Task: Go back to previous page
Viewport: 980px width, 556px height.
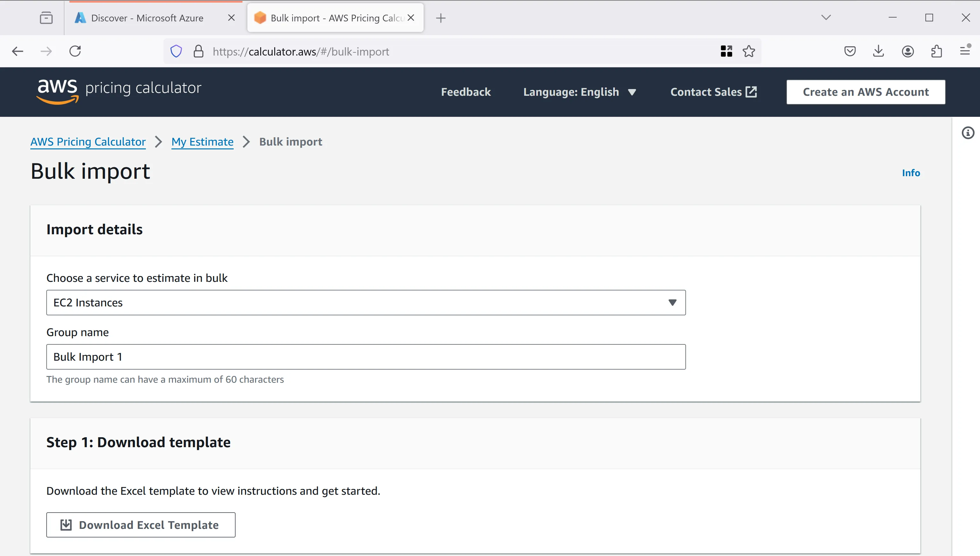Action: click(x=18, y=51)
